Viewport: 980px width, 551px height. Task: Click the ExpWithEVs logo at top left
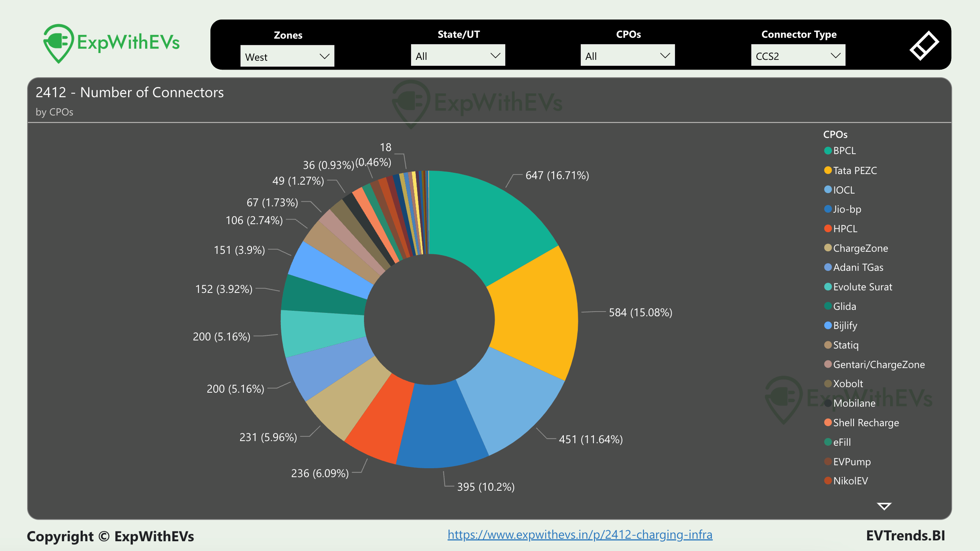pyautogui.click(x=112, y=43)
